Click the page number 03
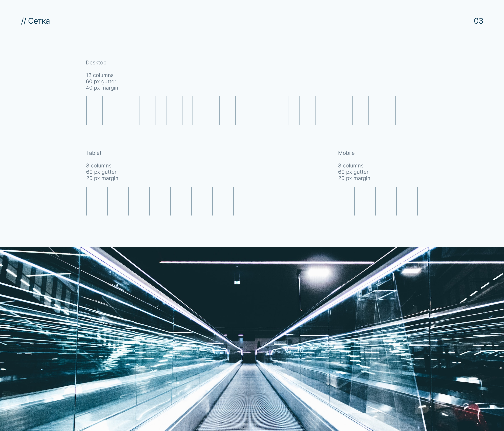The image size is (504, 431). pos(478,21)
